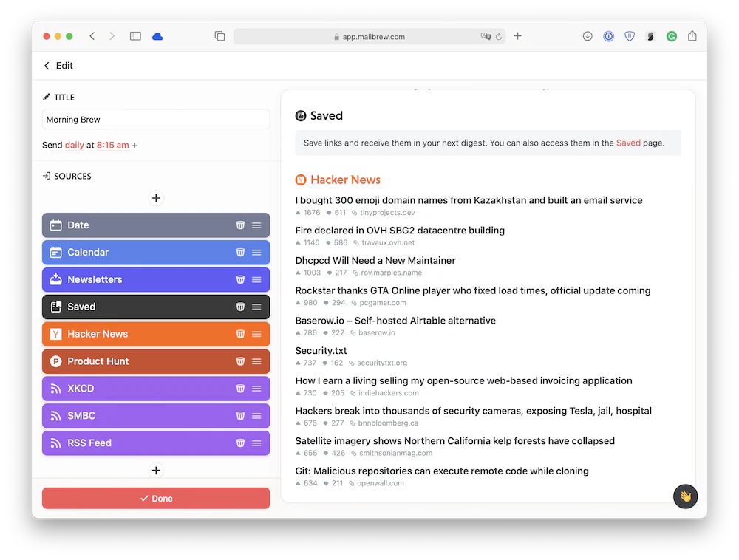The height and width of the screenshot is (560, 739).
Task: Delete the Hacker News source with trash icon
Action: tap(240, 334)
